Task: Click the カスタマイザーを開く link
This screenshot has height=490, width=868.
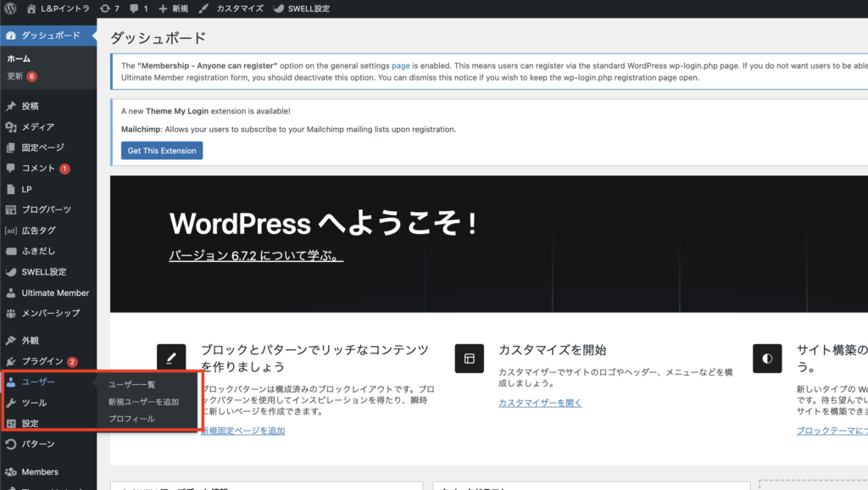Action: [x=540, y=403]
